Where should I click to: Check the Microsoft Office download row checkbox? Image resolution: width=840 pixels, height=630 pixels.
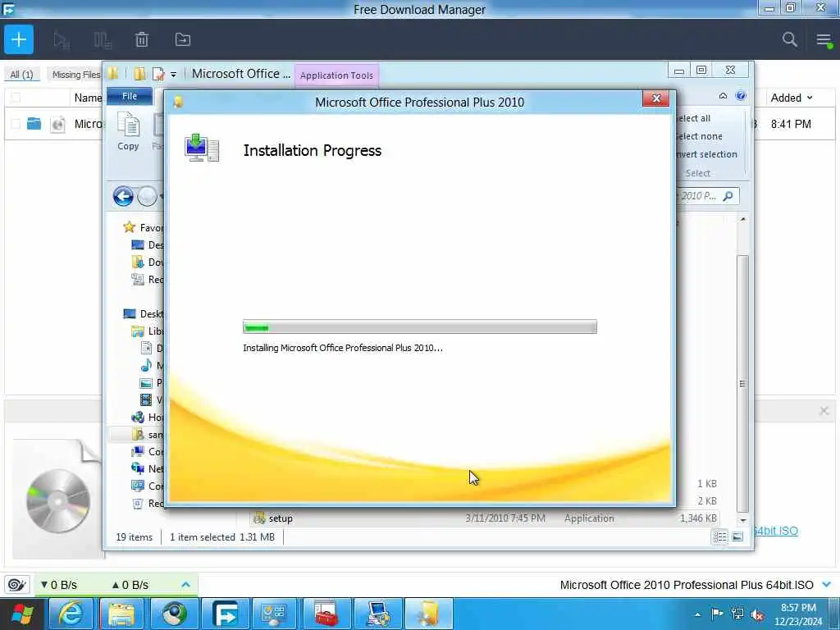pyautogui.click(x=16, y=124)
